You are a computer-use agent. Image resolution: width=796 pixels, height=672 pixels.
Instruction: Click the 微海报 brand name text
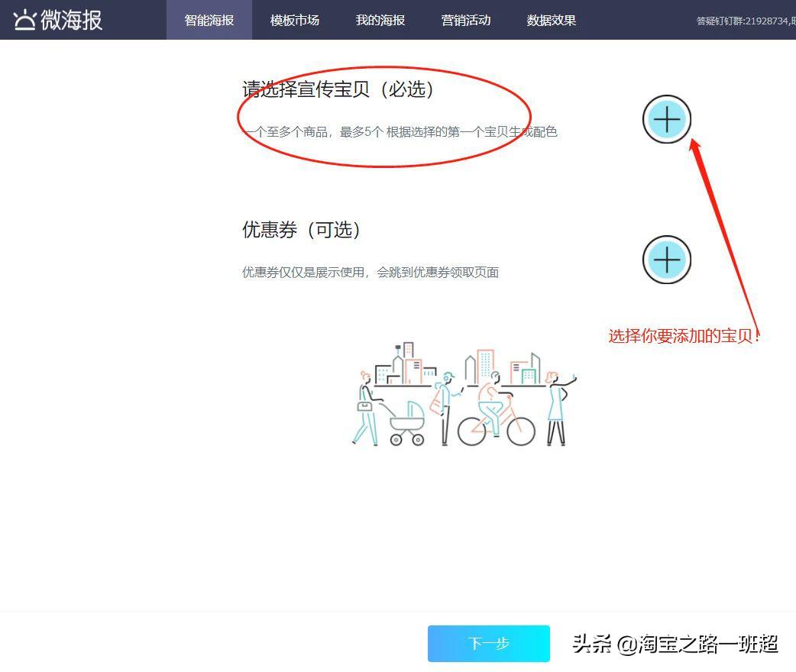pos(73,18)
